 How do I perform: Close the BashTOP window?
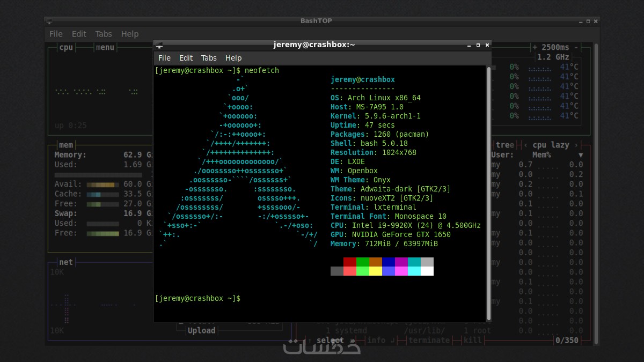(596, 21)
